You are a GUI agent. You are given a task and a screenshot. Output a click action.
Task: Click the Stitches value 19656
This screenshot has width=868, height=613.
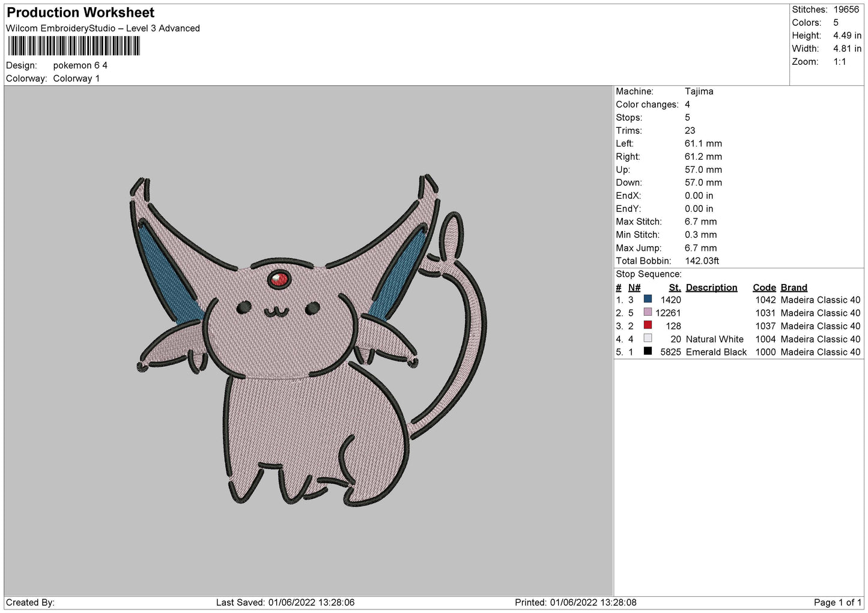[x=846, y=10]
